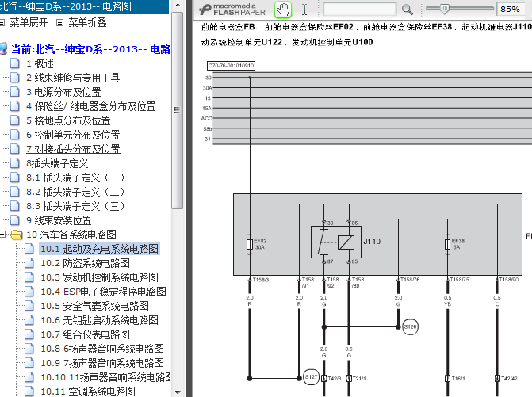
Task: Click the EF38 5A fuse symbol
Action: click(x=447, y=244)
